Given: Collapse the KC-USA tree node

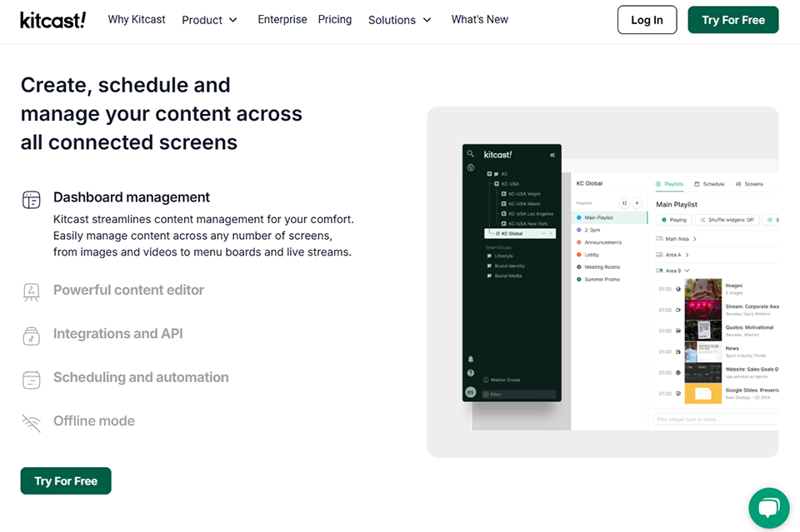Looking at the screenshot, I should [x=497, y=183].
